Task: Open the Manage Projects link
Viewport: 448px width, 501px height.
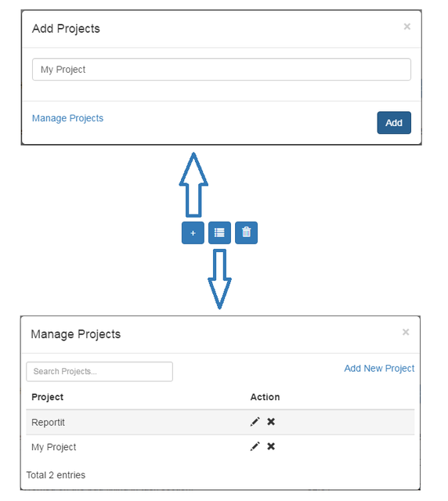Action: (68, 118)
